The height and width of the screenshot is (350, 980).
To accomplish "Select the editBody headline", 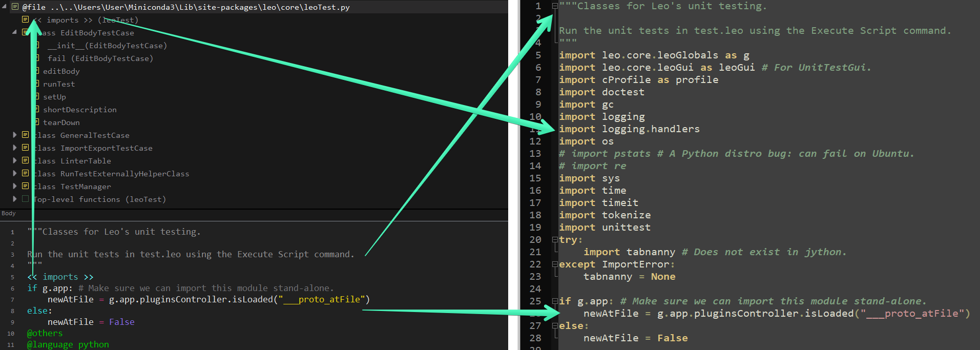I will pos(61,71).
